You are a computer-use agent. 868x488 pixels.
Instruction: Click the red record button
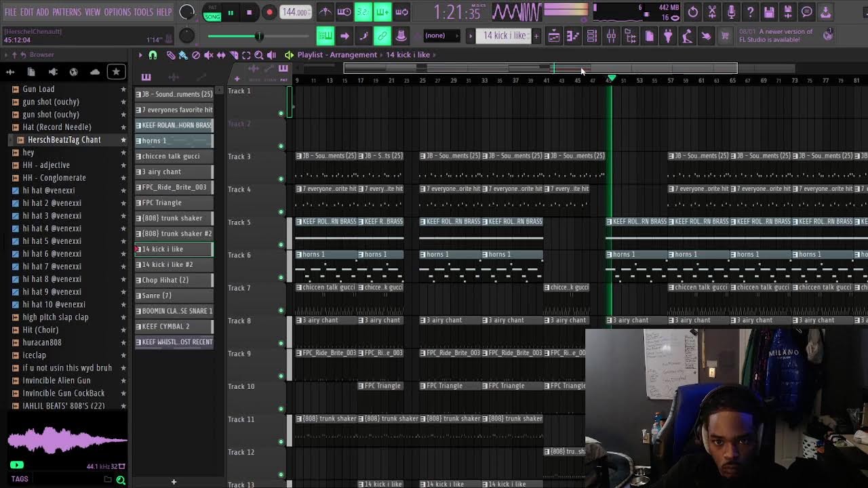(x=269, y=12)
